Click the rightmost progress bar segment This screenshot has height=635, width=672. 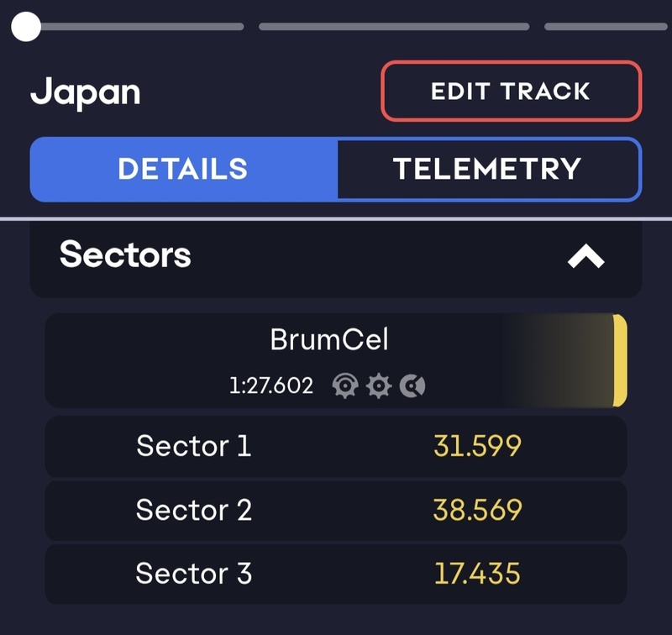605,27
